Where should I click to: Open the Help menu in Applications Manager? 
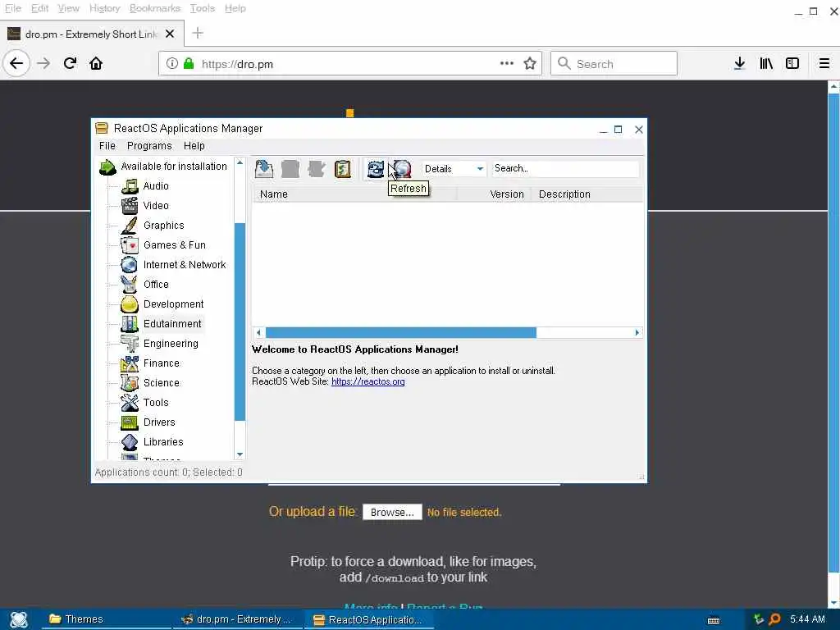[x=194, y=146]
